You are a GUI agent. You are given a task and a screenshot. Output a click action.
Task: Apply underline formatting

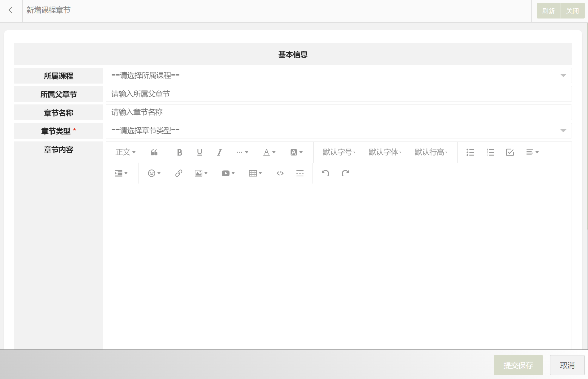pos(199,152)
